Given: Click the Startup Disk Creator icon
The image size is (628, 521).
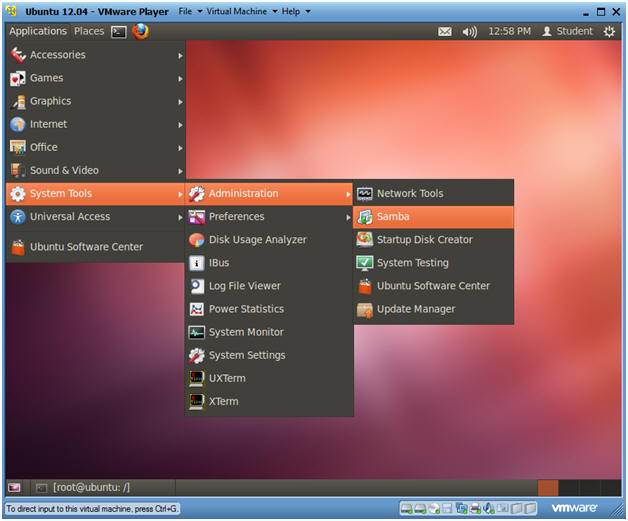Looking at the screenshot, I should (364, 239).
